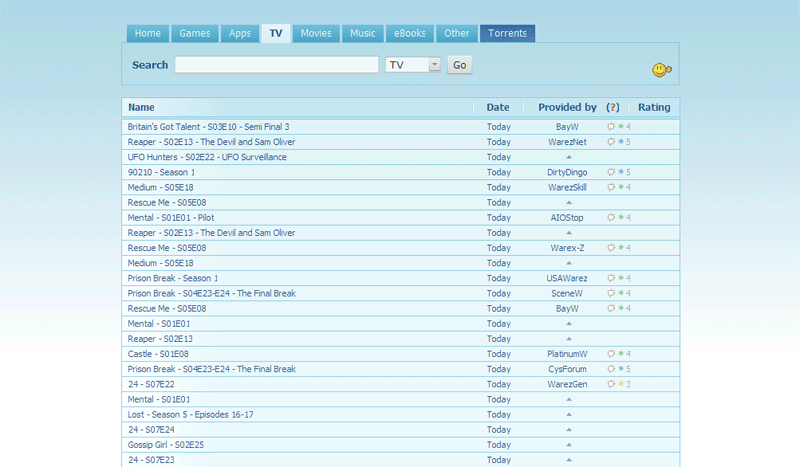Image resolution: width=800 pixels, height=467 pixels.
Task: Open the Prison Break - Season 1 link
Action: coord(173,278)
